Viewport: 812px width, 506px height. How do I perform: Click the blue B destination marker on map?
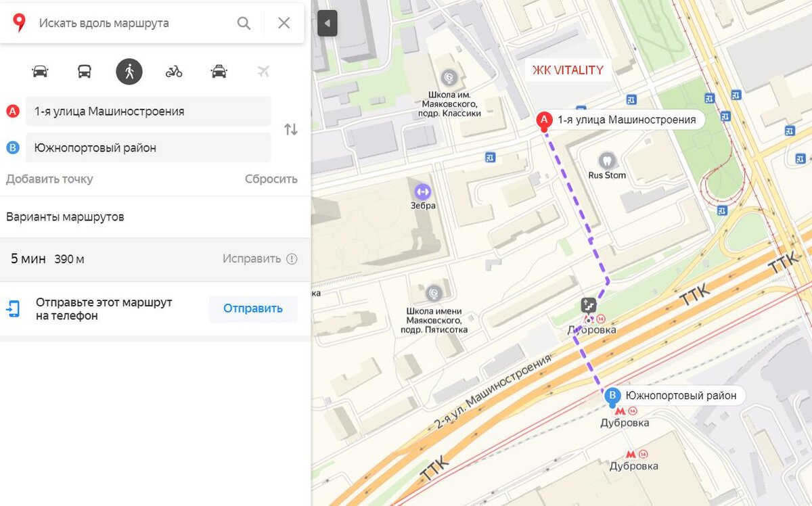point(613,397)
